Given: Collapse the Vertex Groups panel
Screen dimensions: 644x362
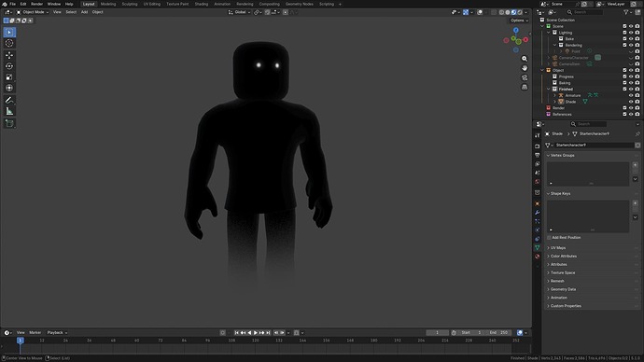Looking at the screenshot, I should tap(563, 155).
